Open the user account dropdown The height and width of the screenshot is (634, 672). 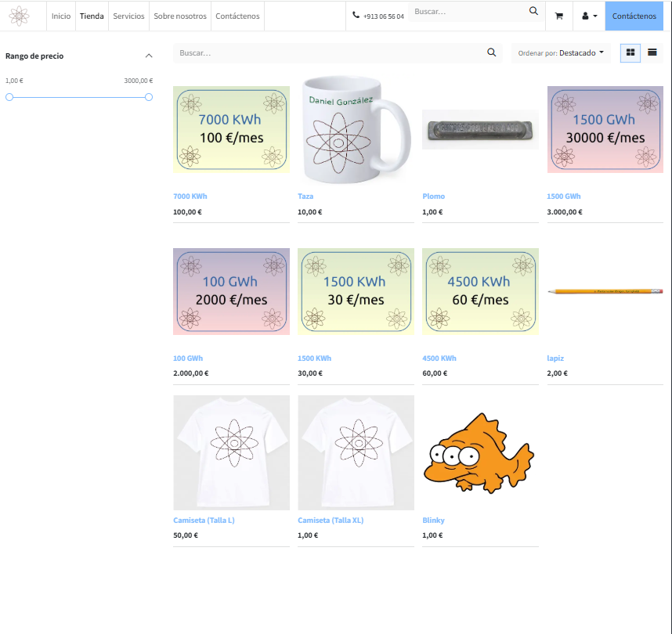click(589, 16)
